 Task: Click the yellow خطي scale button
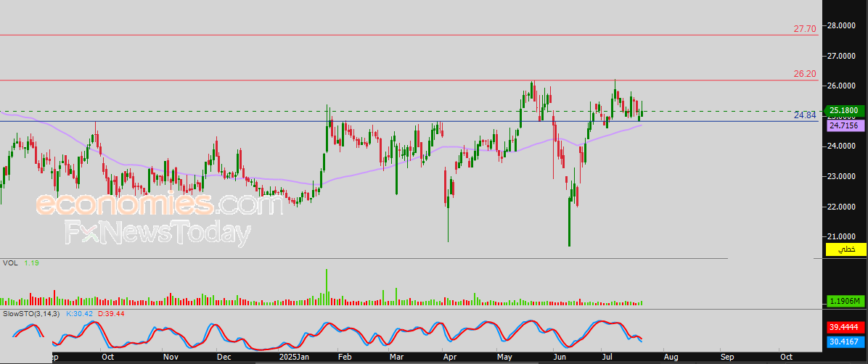click(846, 249)
